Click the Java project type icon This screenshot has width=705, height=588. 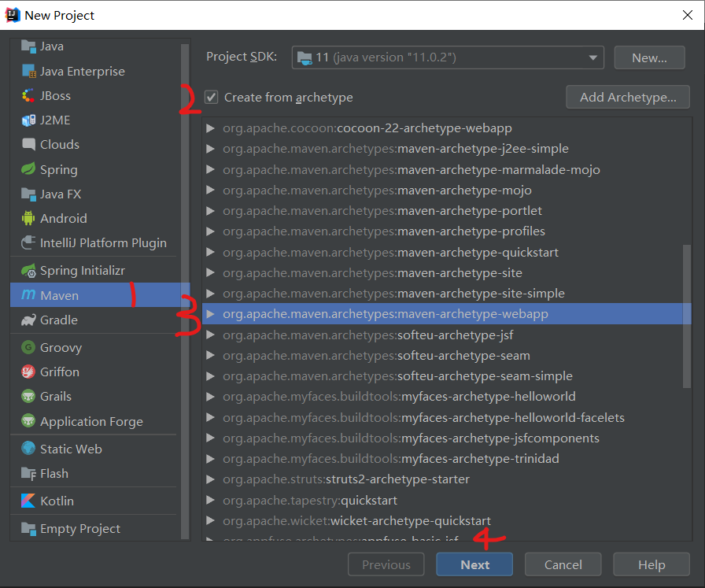28,46
